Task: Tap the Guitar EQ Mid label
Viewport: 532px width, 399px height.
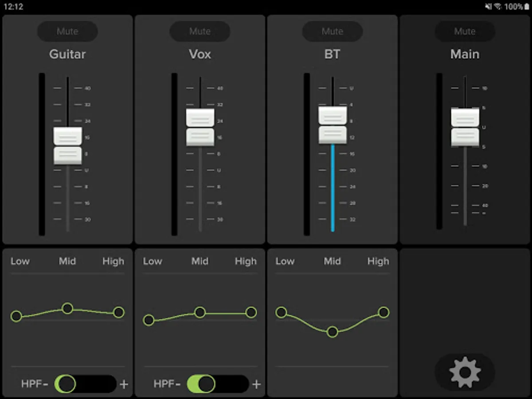Action: tap(67, 261)
